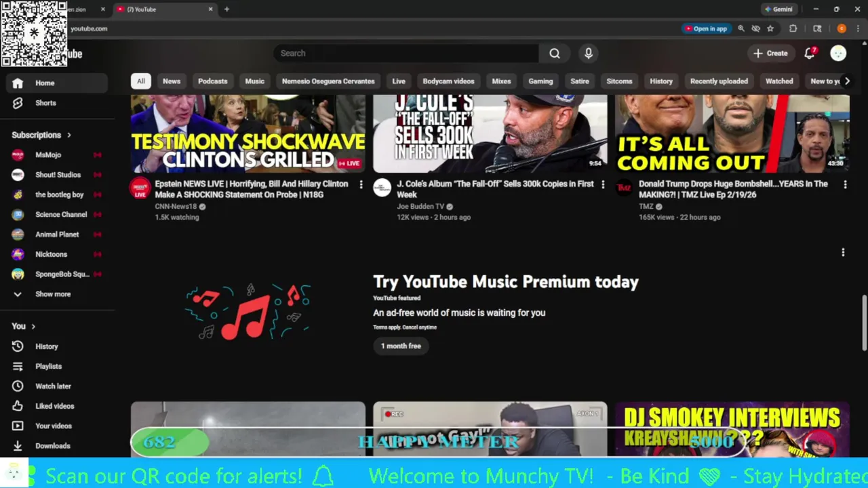Viewport: 868px width, 488px height.
Task: Open Joe Budden TV channel avatar
Action: 382,188
